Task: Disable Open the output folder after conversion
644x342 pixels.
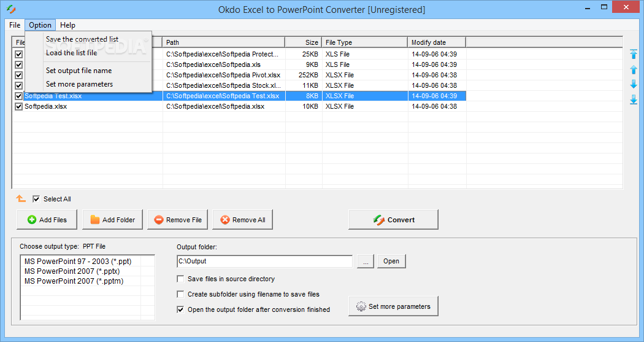Action: 180,309
